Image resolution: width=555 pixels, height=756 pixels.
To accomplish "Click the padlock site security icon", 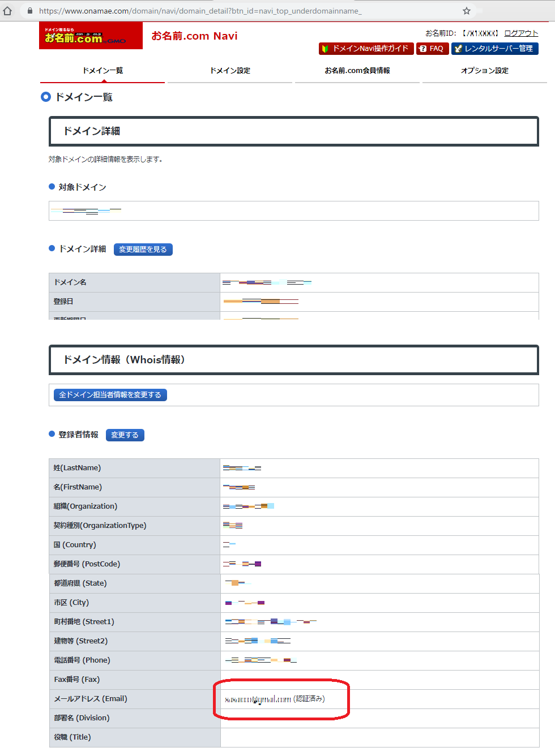I will click(30, 11).
